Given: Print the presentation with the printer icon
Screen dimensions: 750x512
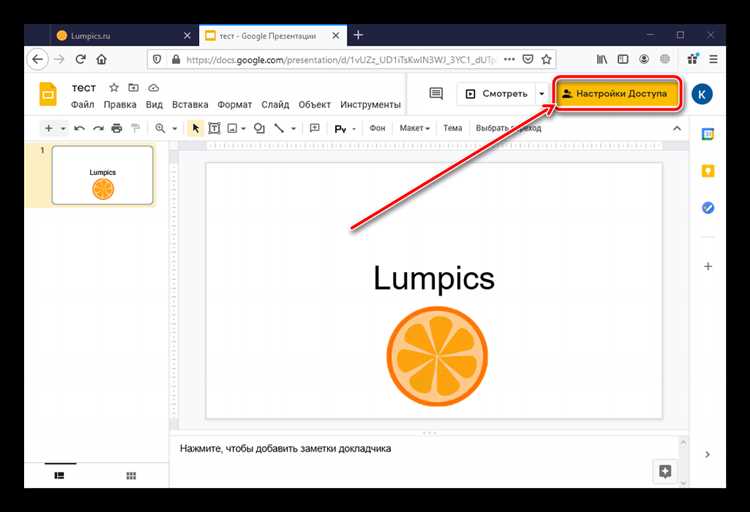Looking at the screenshot, I should (117, 128).
